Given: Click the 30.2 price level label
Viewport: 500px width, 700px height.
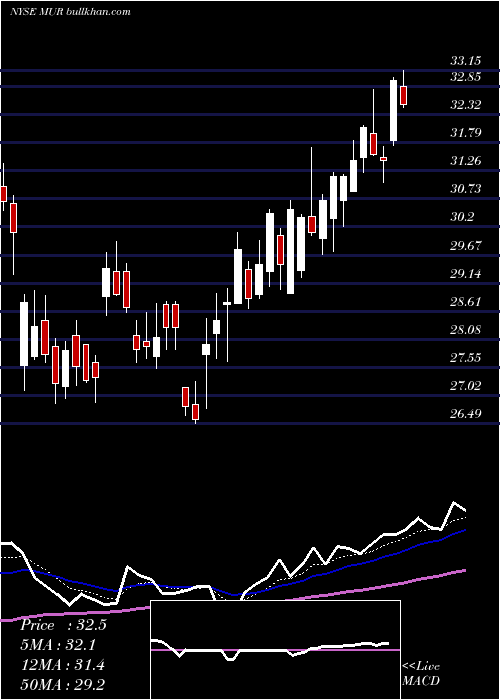Looking at the screenshot, I should tap(462, 217).
